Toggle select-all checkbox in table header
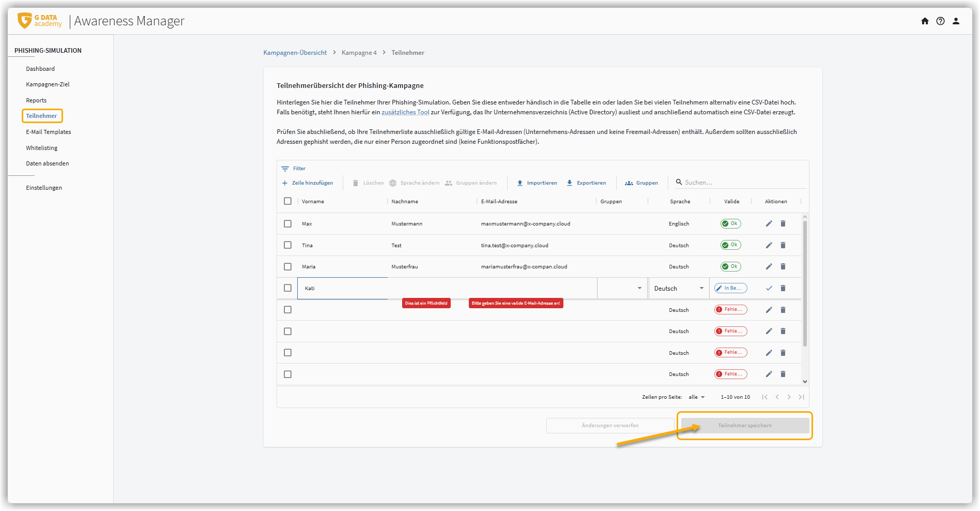The height and width of the screenshot is (511, 980). pyautogui.click(x=288, y=201)
